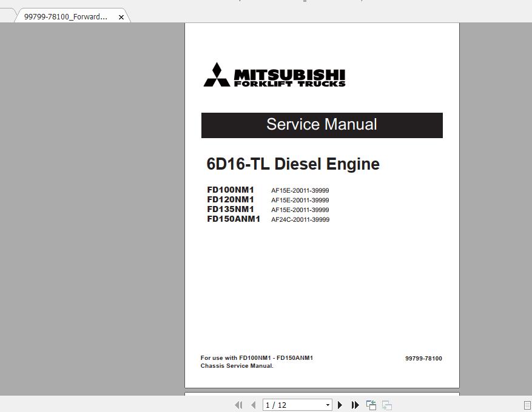Image resolution: width=532 pixels, height=412 pixels.
Task: Jump back to the first page
Action: tap(238, 405)
